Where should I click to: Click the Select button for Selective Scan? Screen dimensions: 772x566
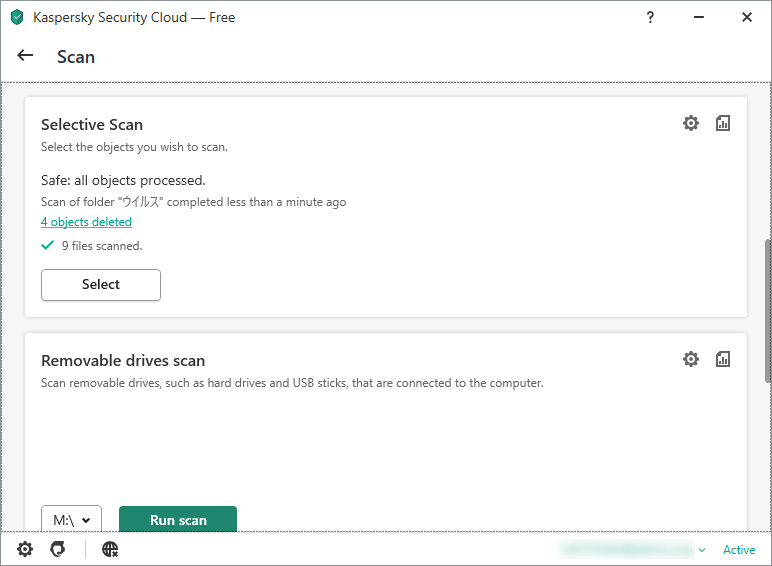click(101, 285)
